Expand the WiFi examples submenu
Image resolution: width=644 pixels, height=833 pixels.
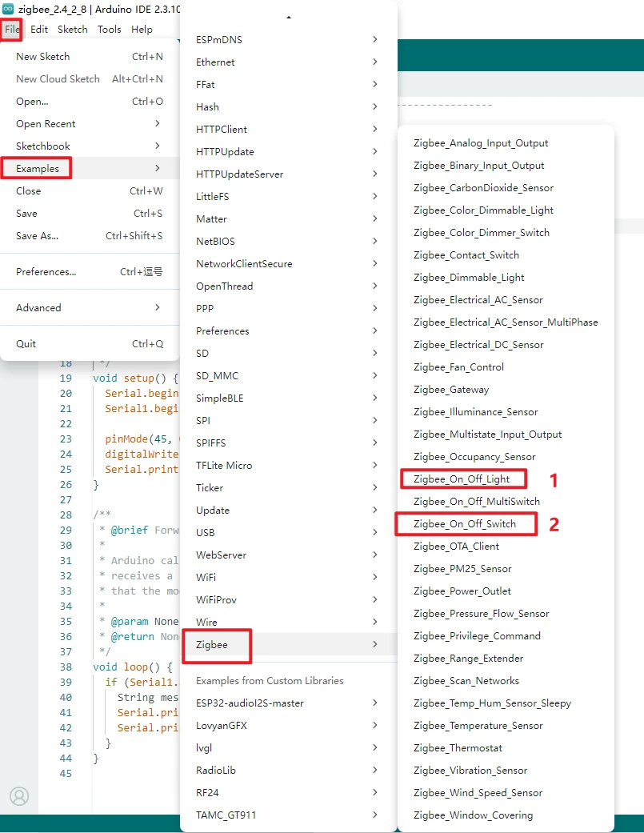pos(288,577)
